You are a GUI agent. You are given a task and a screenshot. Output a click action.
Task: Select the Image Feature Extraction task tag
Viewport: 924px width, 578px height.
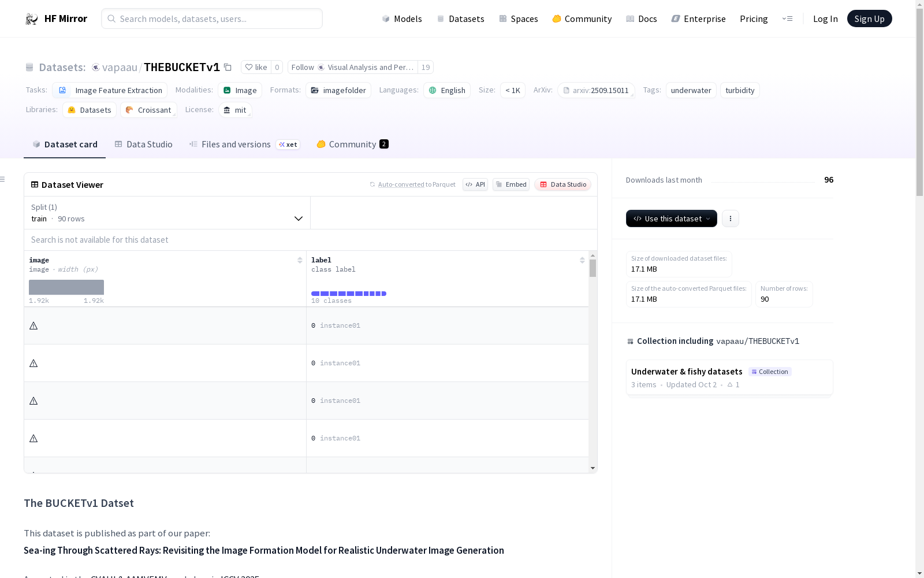coord(110,90)
